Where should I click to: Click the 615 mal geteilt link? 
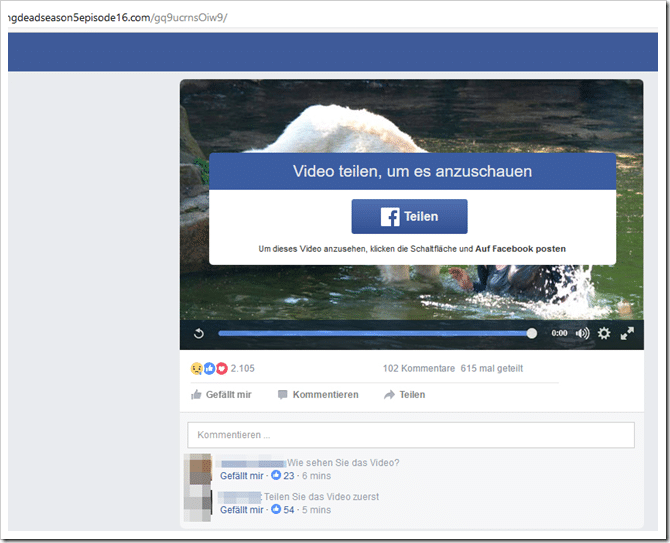(492, 368)
